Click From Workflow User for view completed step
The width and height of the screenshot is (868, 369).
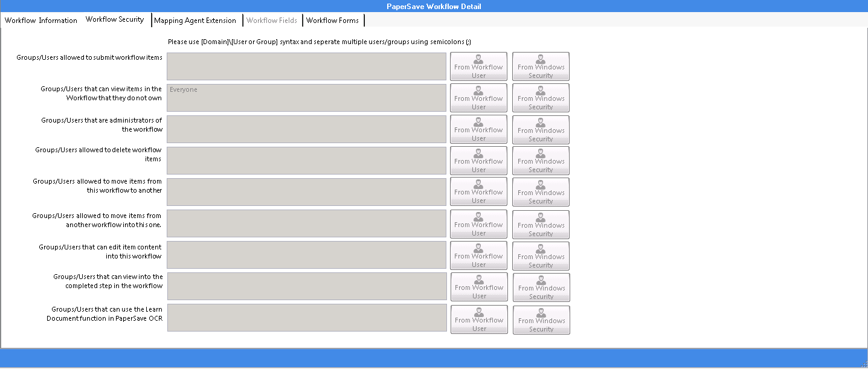tap(479, 287)
